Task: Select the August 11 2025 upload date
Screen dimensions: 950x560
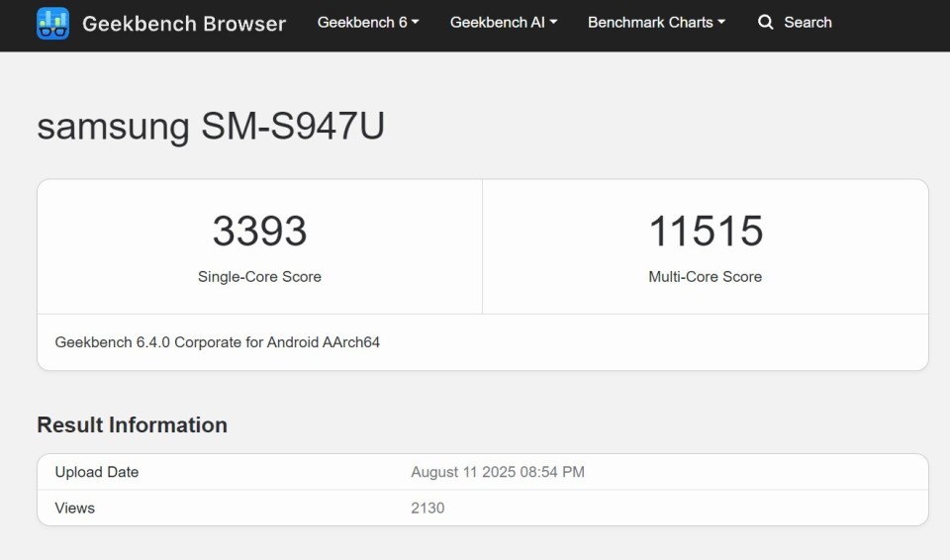Action: point(498,472)
